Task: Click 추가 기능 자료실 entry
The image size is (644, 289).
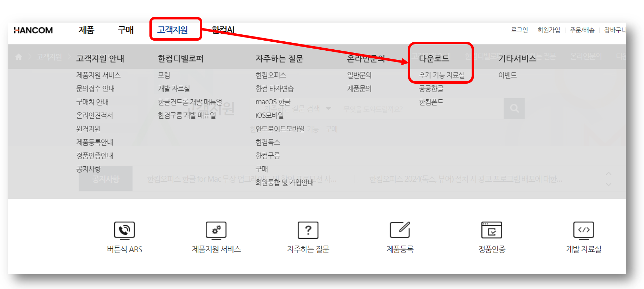Action: pyautogui.click(x=442, y=75)
